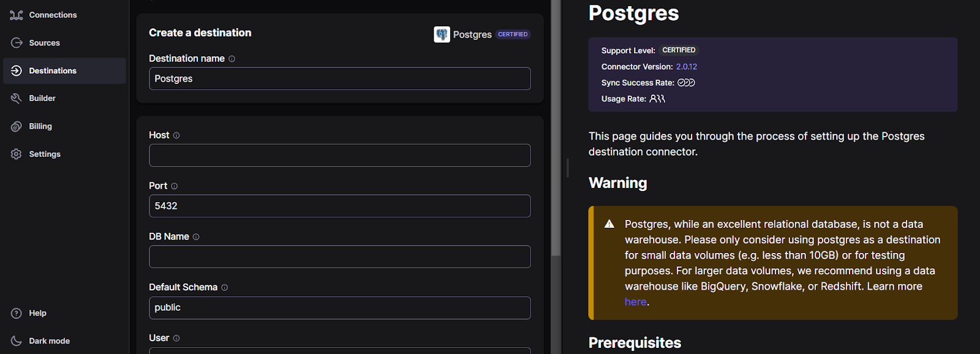
Task: Click the Billing coins icon
Action: pos(17,126)
